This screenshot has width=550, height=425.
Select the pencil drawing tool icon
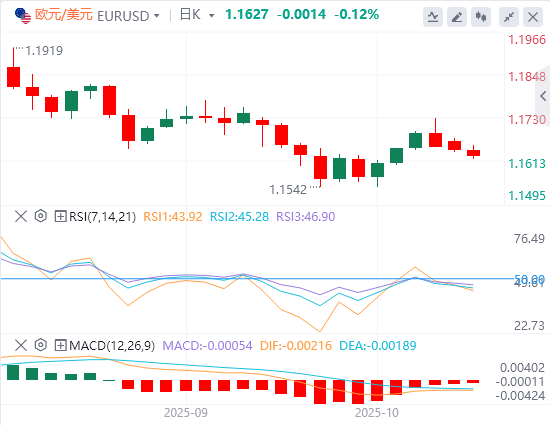(457, 16)
